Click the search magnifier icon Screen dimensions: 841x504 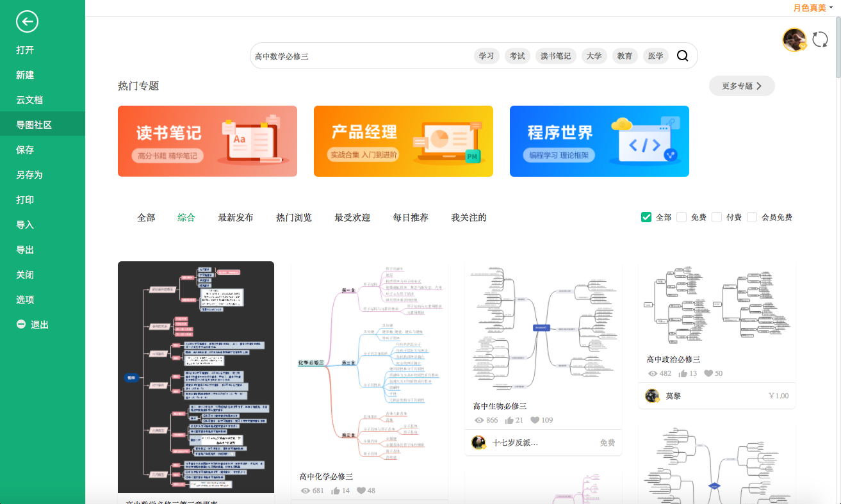click(683, 56)
